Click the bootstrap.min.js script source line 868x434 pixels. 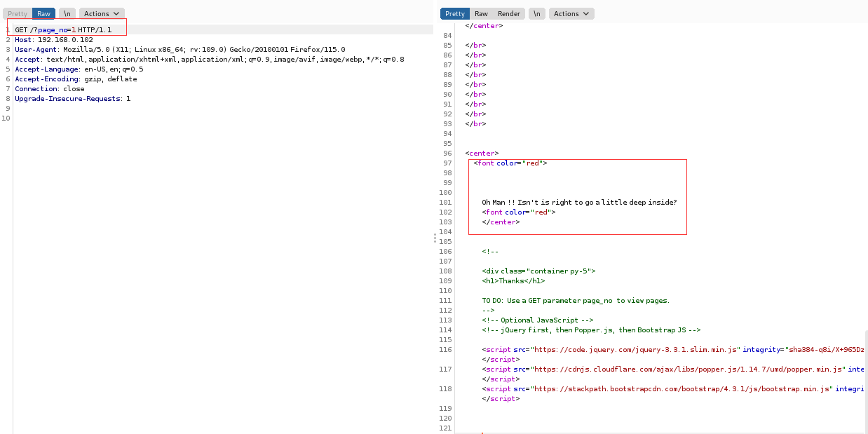(x=673, y=389)
